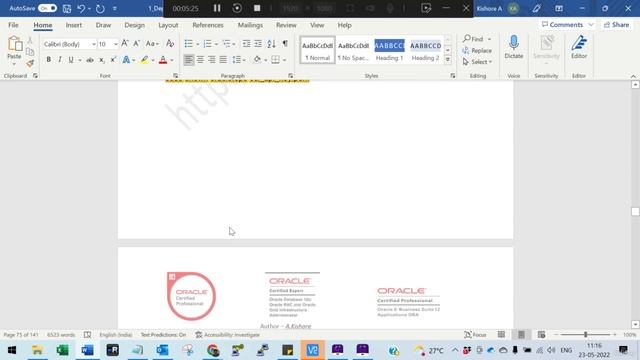Select the Format Painter tool
The width and height of the screenshot is (640, 360).
(x=30, y=63)
